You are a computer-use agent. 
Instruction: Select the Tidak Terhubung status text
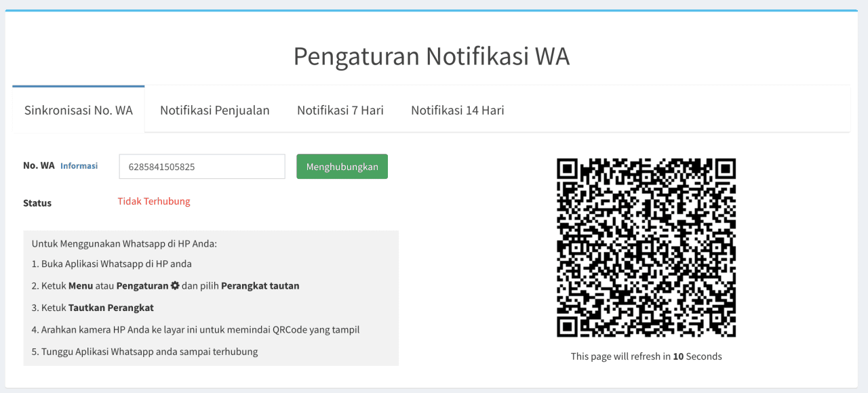(154, 201)
